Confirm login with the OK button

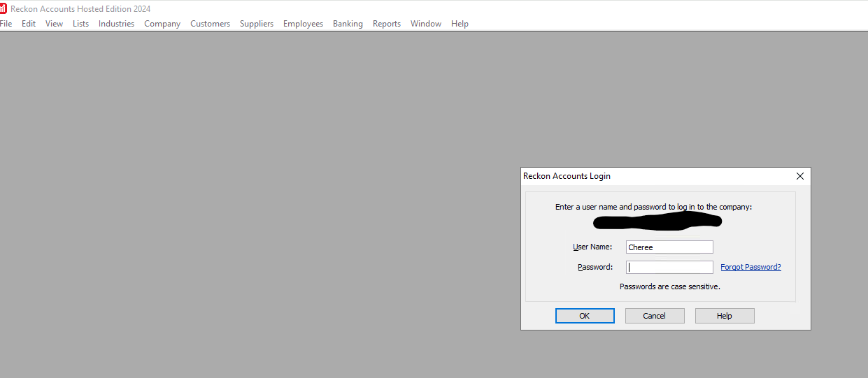tap(585, 316)
